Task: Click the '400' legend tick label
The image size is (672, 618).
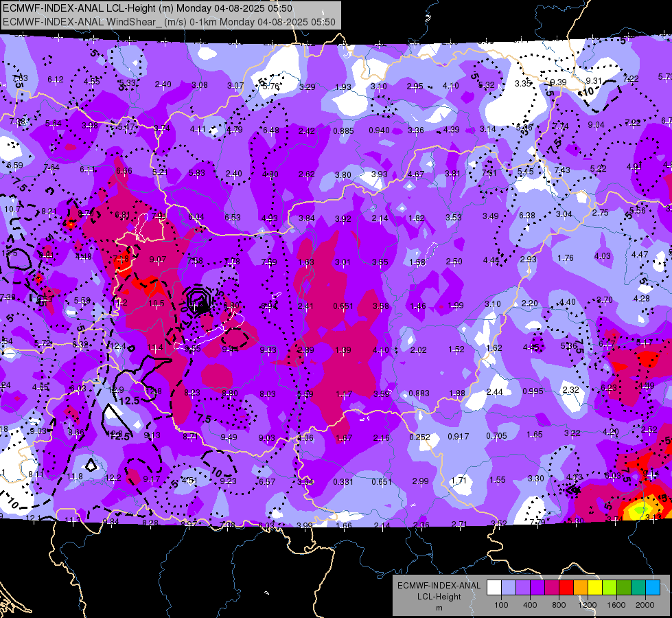Action: pyautogui.click(x=530, y=605)
